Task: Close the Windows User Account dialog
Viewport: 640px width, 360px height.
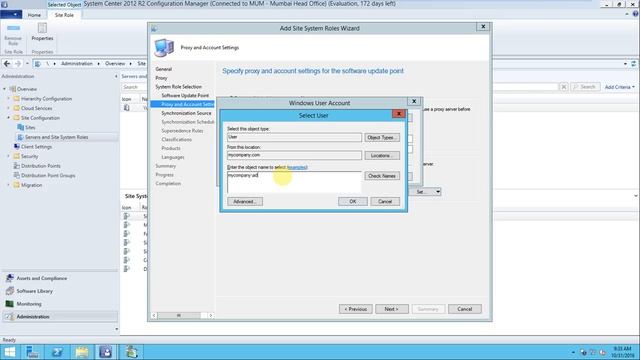Action: point(414,101)
